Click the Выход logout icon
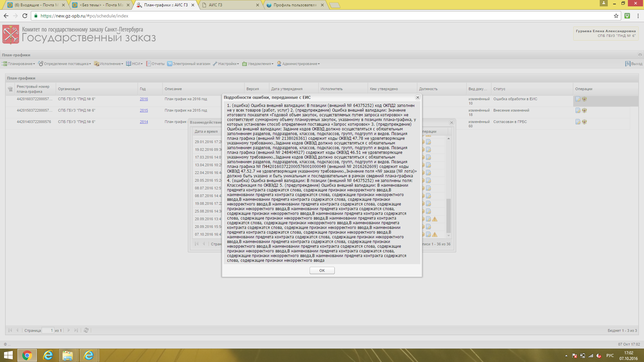Image resolution: width=644 pixels, height=362 pixels. [x=628, y=64]
